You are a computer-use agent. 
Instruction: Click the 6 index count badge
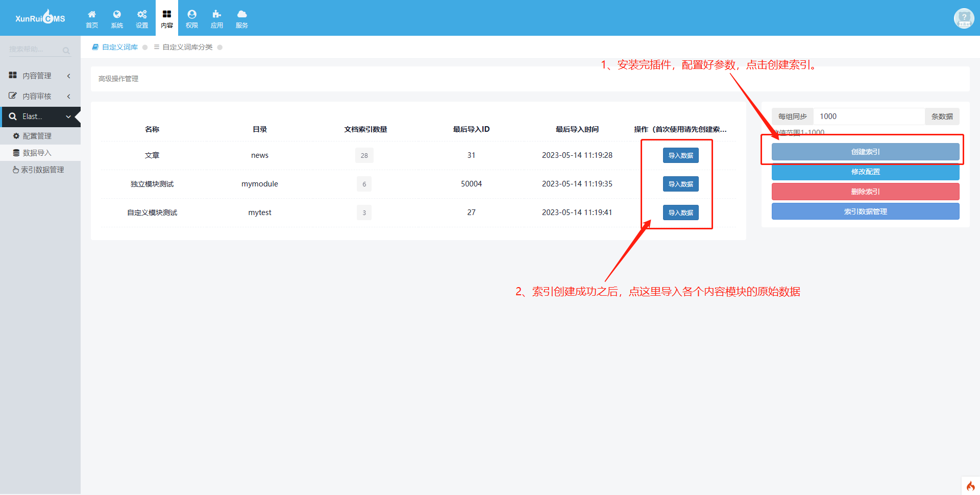pos(364,184)
